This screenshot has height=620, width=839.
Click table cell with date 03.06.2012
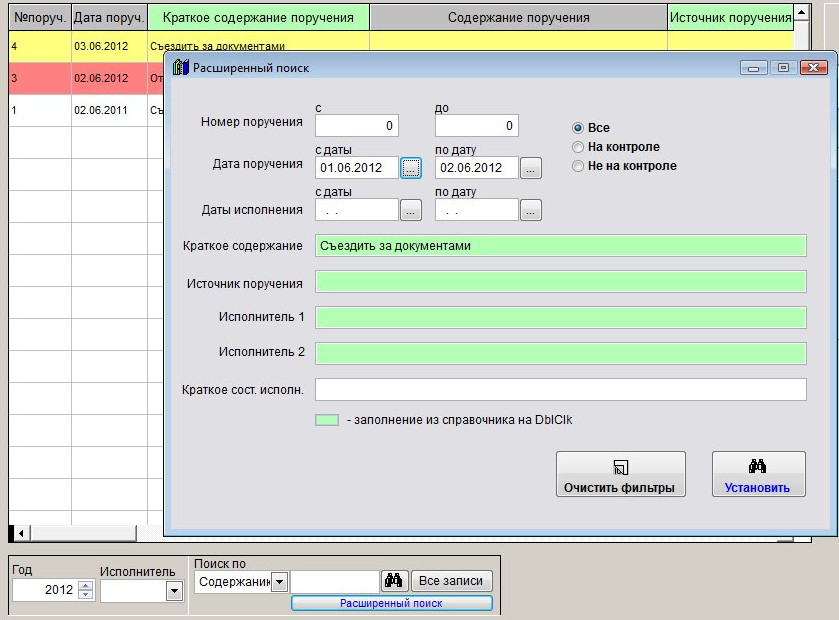(109, 47)
